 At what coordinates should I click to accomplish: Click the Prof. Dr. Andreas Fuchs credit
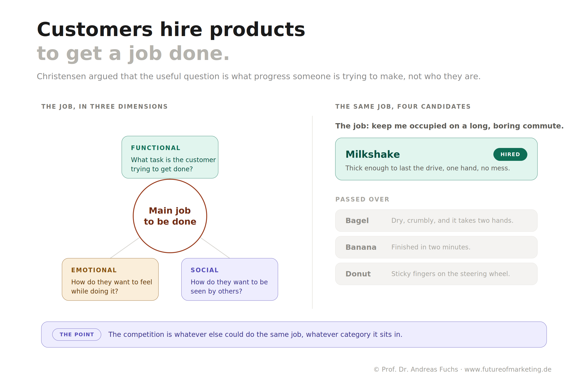tap(416, 369)
